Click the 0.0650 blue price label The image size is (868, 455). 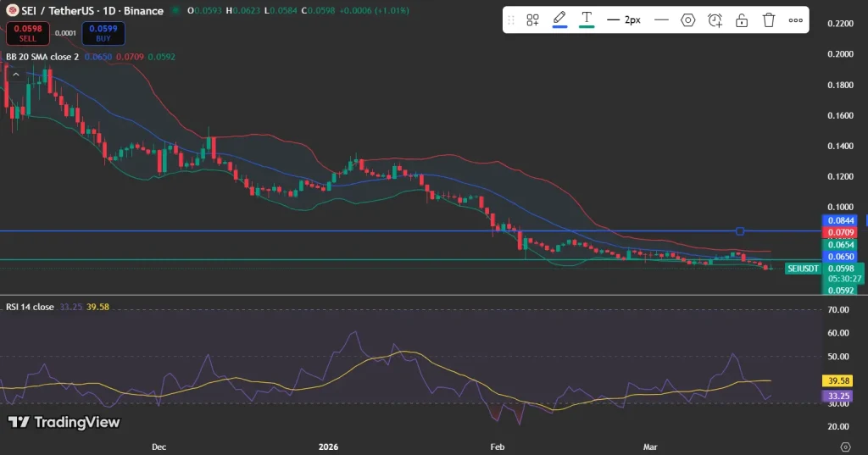point(840,257)
